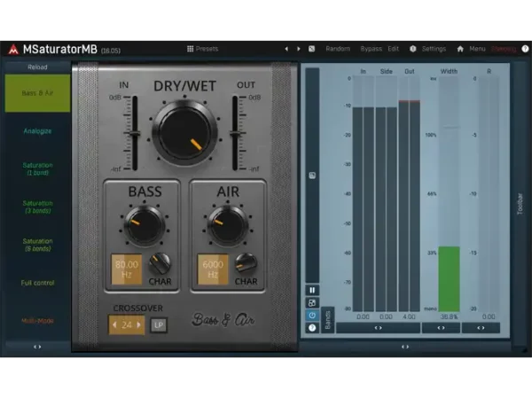Screen dimensions: 532x399
Task: Open the Menu button
Action: (x=477, y=49)
